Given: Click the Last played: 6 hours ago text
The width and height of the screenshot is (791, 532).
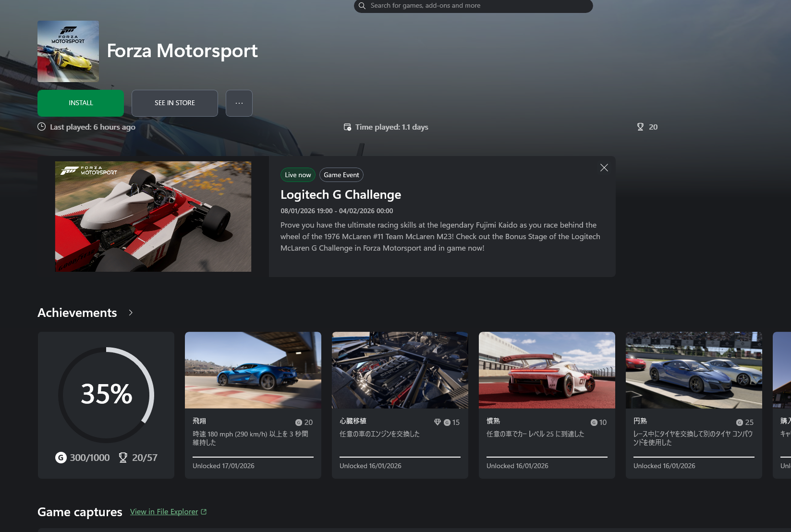Looking at the screenshot, I should click(93, 127).
